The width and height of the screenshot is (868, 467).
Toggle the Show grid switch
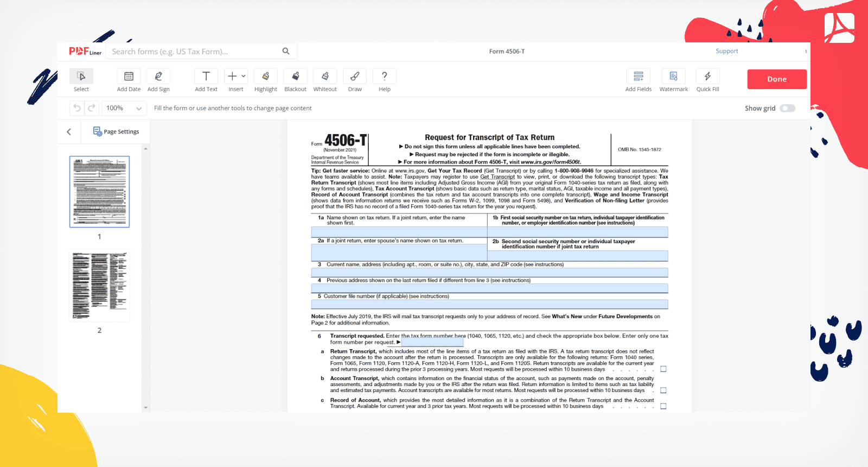click(x=787, y=108)
